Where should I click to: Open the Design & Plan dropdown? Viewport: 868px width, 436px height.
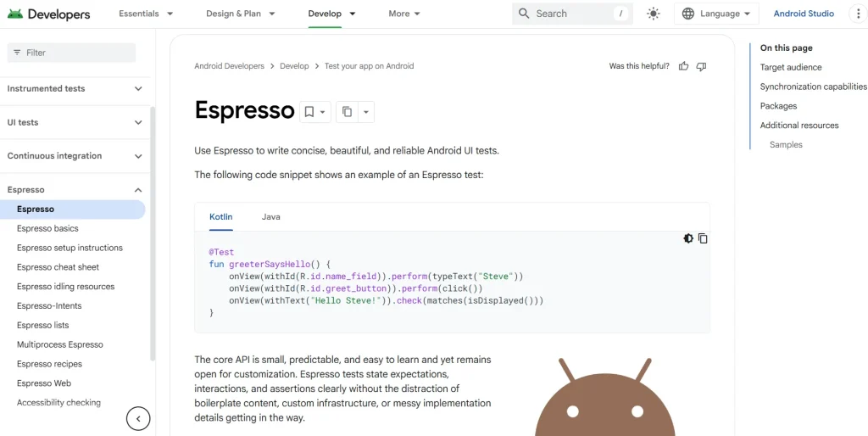[x=241, y=14]
